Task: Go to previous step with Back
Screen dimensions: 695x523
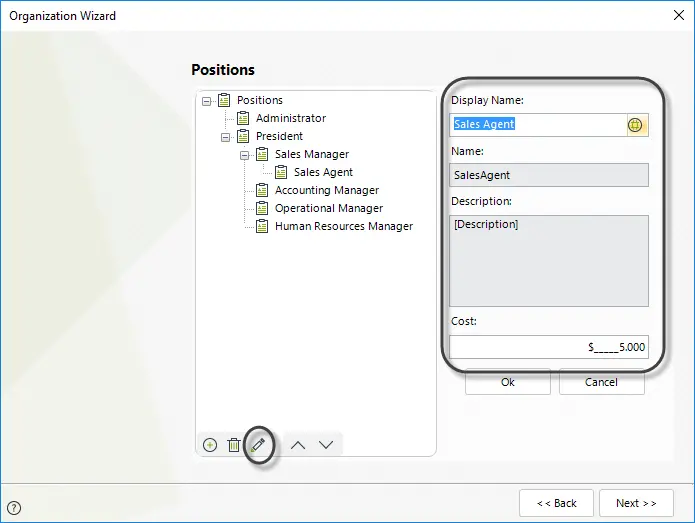Action: [556, 503]
